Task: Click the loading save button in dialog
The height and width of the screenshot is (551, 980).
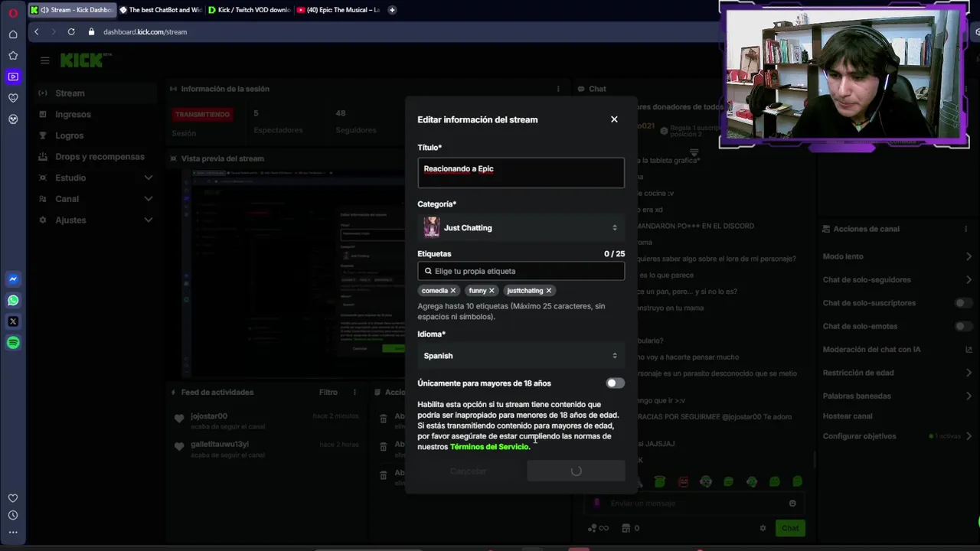Action: pos(576,471)
